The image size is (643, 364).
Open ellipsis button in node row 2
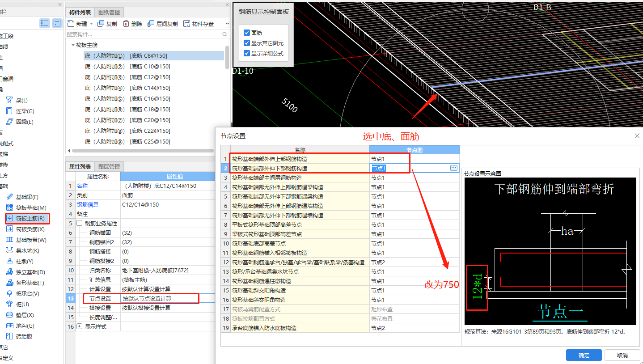click(454, 168)
